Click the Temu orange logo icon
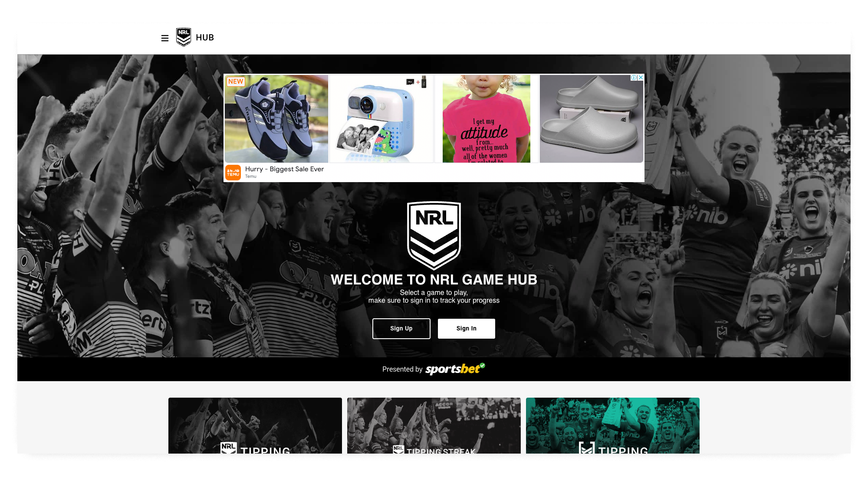This screenshot has height=477, width=868. (233, 172)
